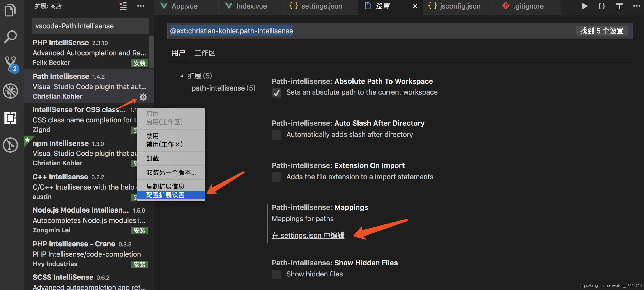Viewport: 644px width, 290px height.
Task: Select SCSS IntelliSense extension entry
Action: tap(89, 281)
